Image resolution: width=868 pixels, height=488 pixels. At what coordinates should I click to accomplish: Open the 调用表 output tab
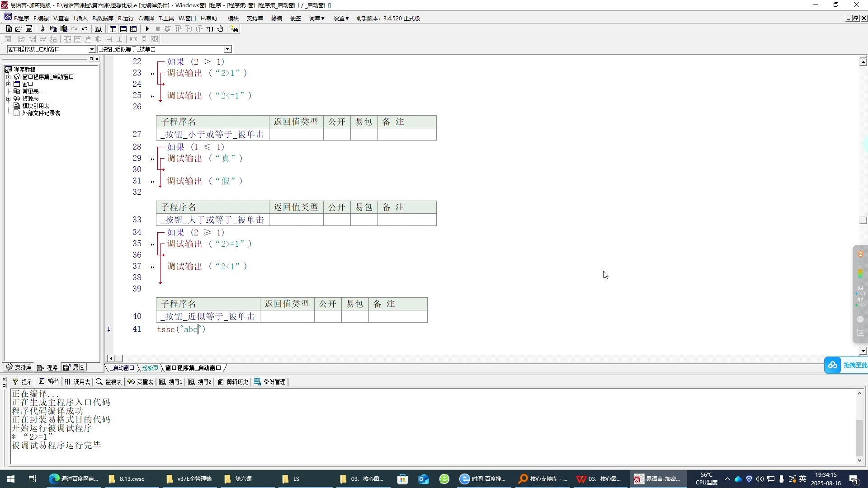pos(78,382)
